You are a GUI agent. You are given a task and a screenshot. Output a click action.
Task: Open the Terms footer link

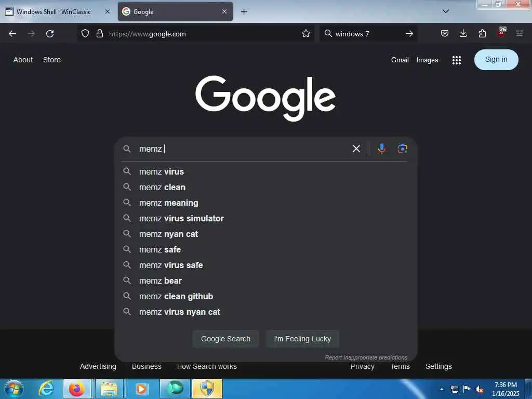[x=400, y=366]
